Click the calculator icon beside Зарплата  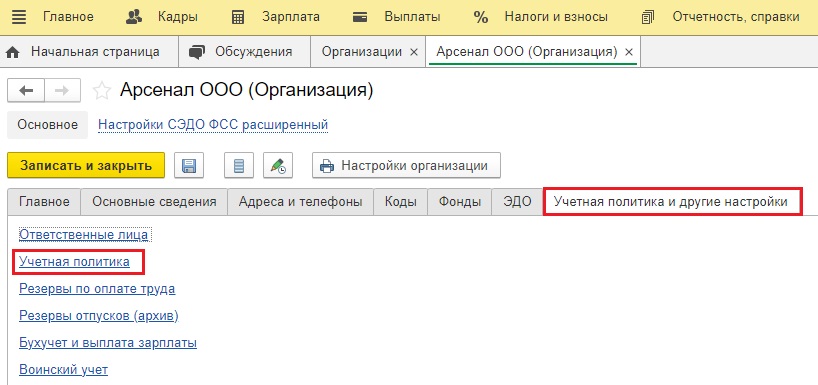(x=237, y=17)
